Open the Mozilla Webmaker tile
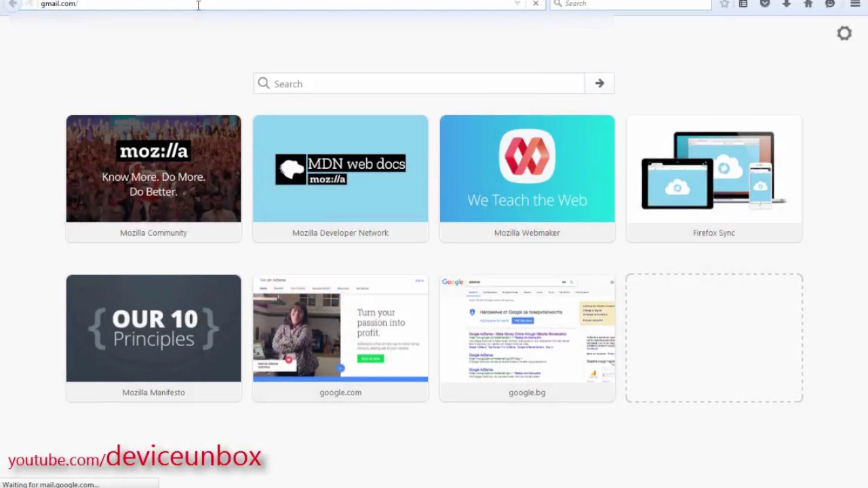Viewport: 868px width, 488px height. coord(527,178)
